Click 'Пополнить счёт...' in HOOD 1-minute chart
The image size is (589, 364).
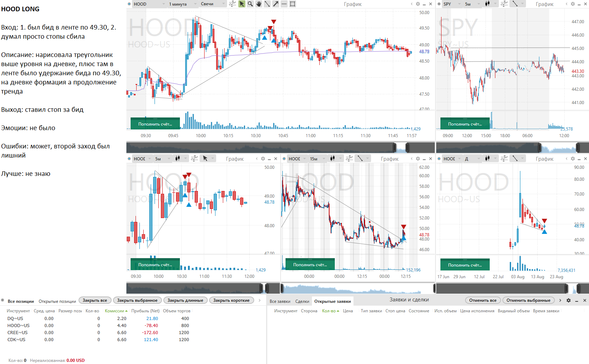(x=155, y=124)
